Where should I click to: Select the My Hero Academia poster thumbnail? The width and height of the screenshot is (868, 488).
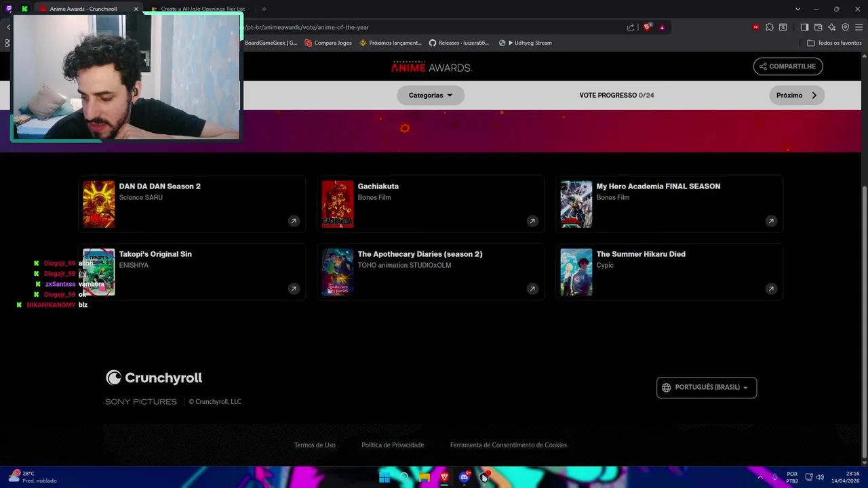pos(576,204)
